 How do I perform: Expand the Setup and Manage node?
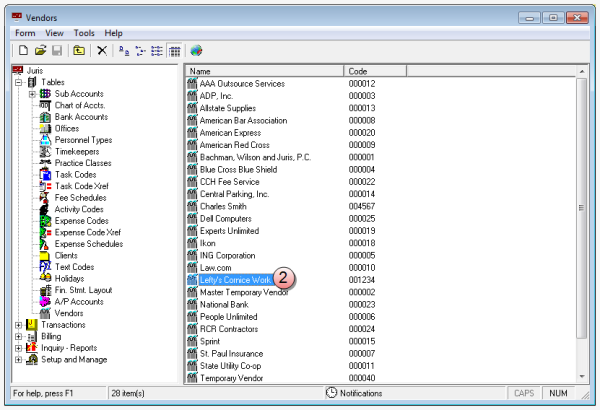pyautogui.click(x=19, y=360)
